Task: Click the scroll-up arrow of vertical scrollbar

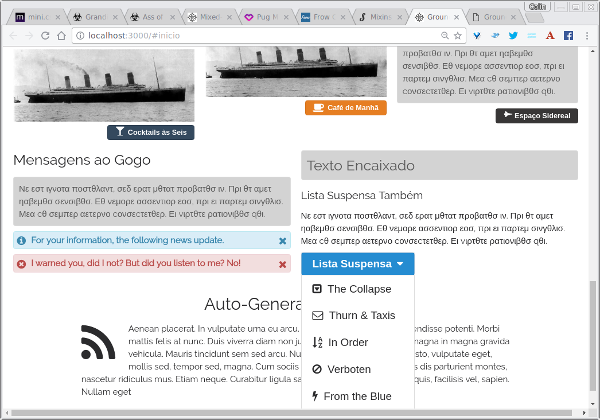Action: [x=593, y=51]
